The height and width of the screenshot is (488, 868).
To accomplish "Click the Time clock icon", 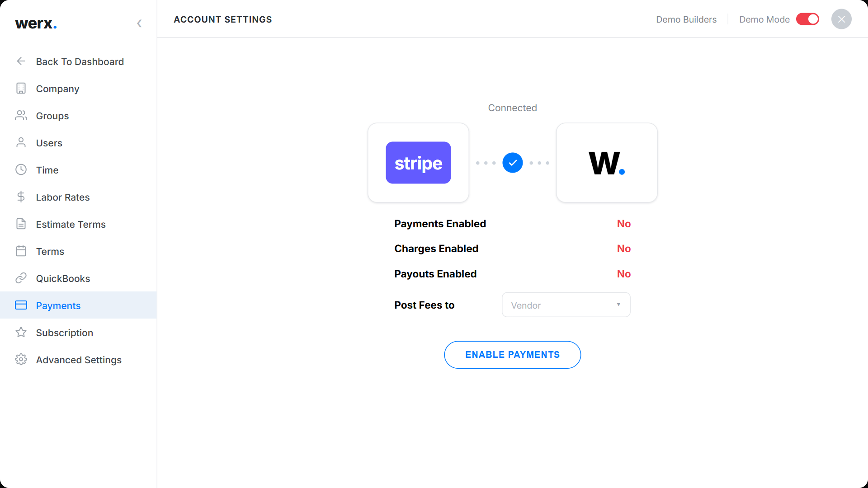I will (x=21, y=169).
